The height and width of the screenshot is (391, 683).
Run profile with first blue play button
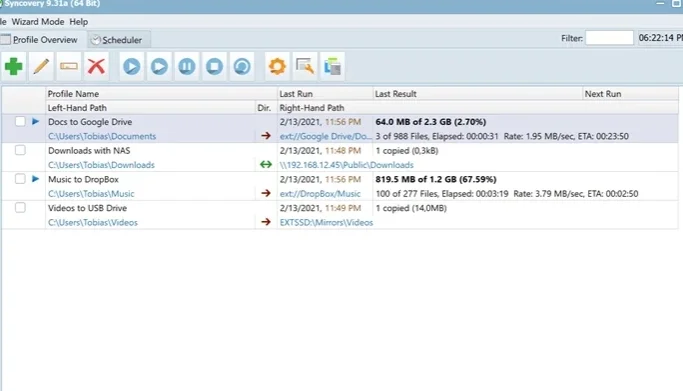132,67
